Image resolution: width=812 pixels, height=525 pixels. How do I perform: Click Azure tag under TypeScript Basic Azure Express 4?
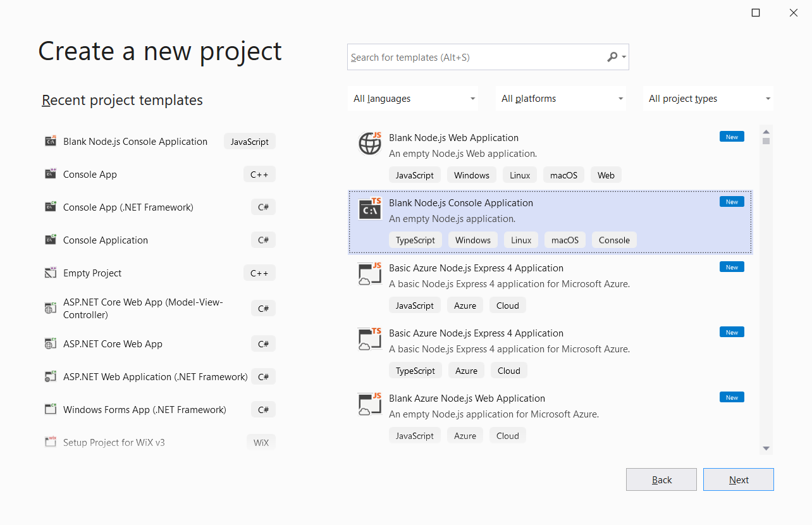coord(466,371)
